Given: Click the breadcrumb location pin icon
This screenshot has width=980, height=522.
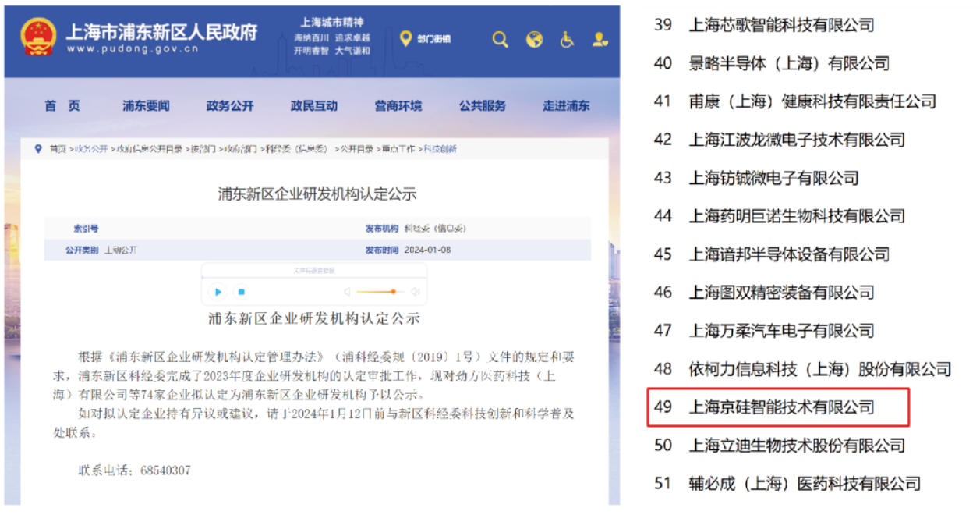Looking at the screenshot, I should 38,148.
